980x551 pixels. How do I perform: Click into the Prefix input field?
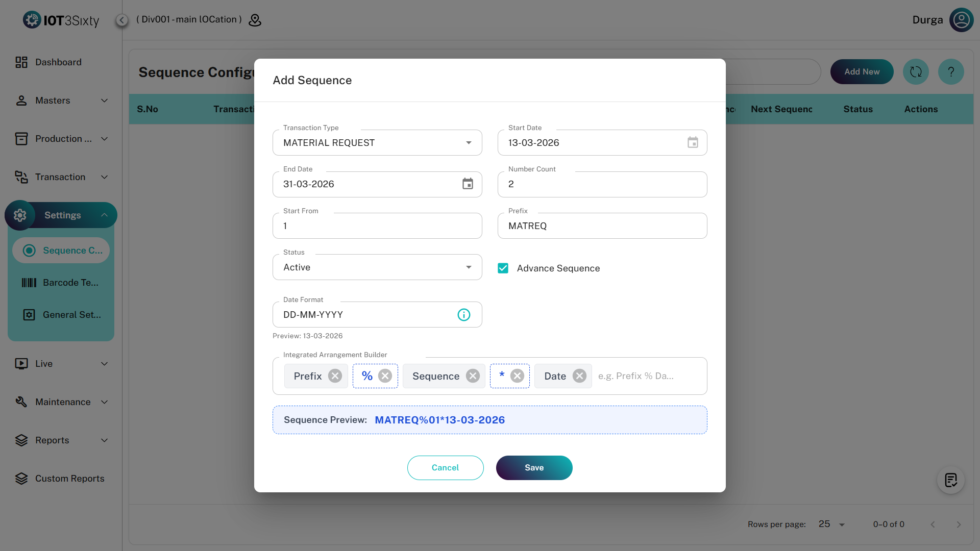602,226
